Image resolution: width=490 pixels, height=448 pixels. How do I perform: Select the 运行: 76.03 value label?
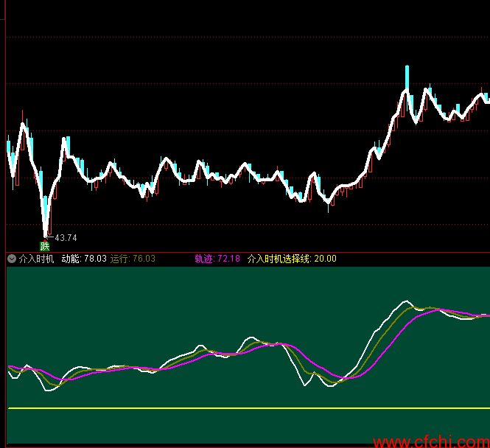pos(133,259)
